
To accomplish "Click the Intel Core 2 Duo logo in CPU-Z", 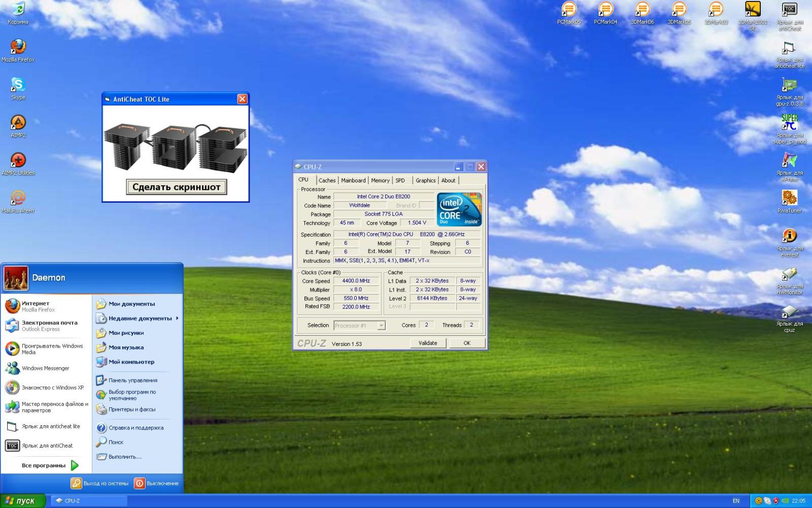I will coord(459,209).
